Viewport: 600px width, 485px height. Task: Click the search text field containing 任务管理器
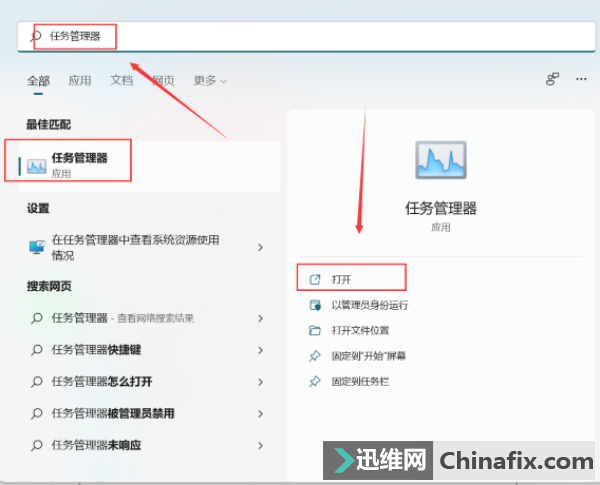[x=307, y=36]
